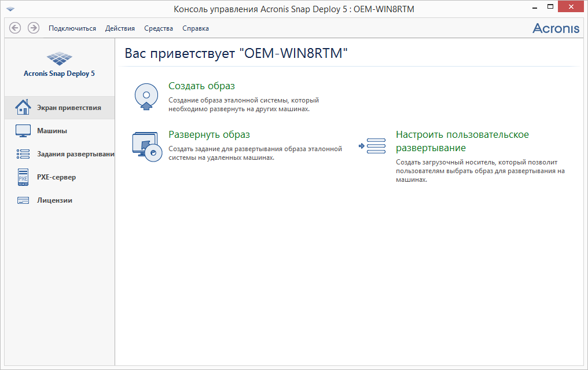Maximize the console window
The image size is (588, 370).
(550, 7)
